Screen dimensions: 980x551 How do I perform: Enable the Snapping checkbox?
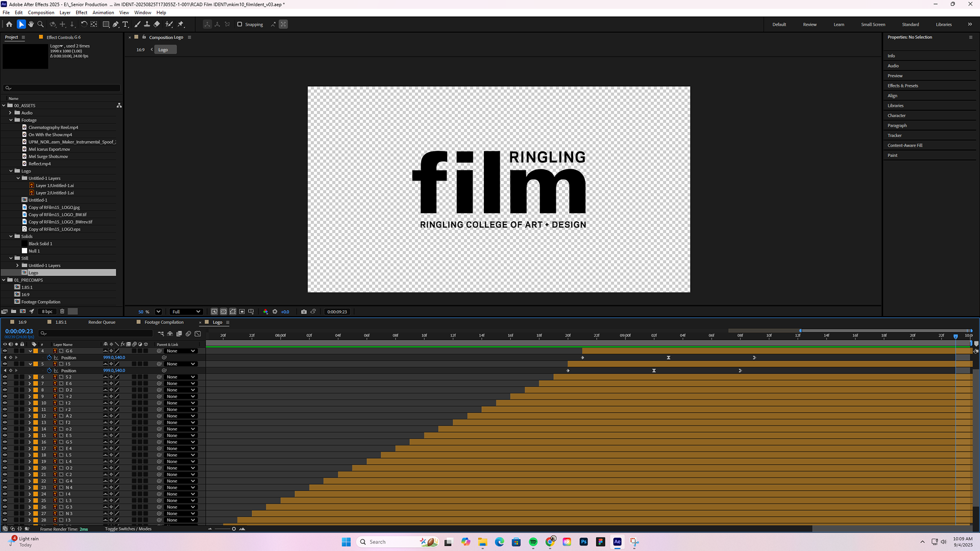click(239, 24)
